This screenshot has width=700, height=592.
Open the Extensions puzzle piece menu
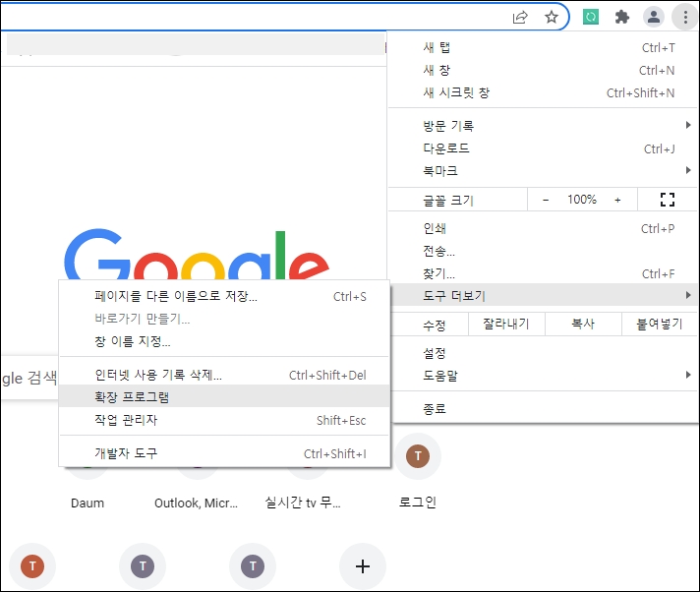pyautogui.click(x=622, y=18)
